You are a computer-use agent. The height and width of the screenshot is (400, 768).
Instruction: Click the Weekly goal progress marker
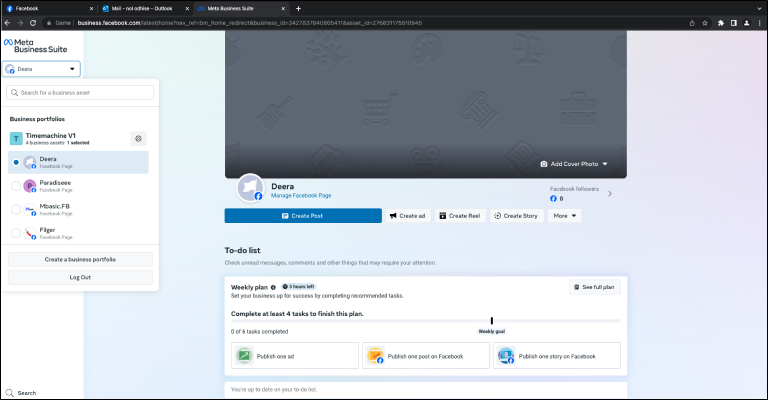492,321
